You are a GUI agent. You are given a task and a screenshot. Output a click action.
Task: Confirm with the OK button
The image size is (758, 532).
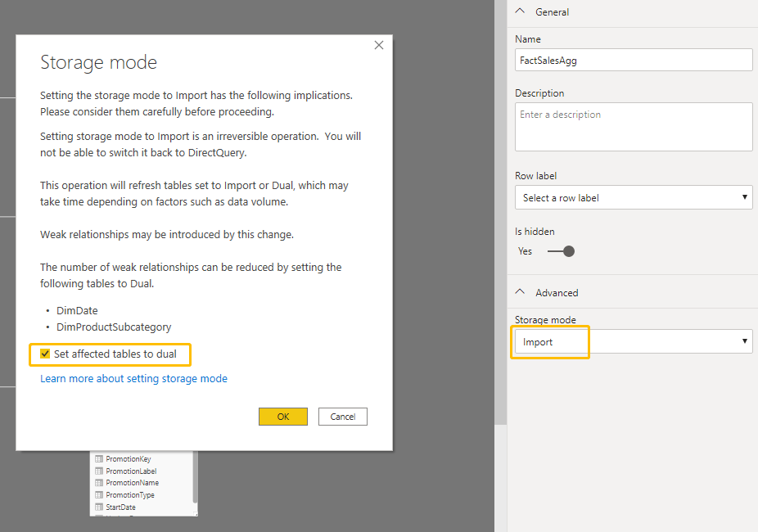282,417
